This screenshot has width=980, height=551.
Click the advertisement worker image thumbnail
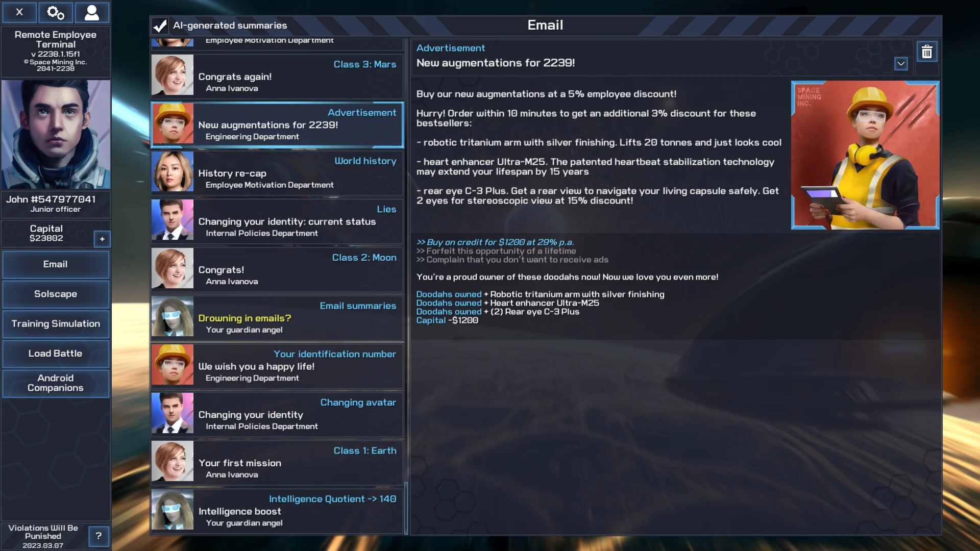pyautogui.click(x=865, y=155)
